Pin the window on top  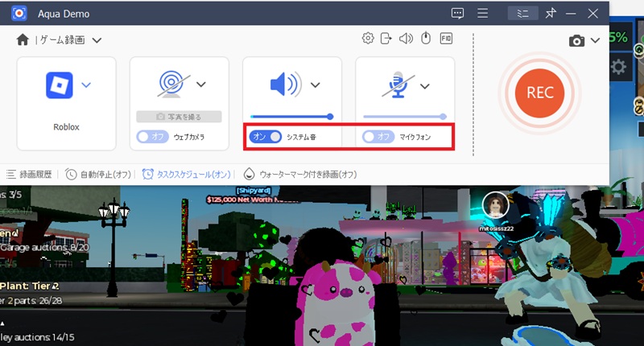(x=551, y=14)
